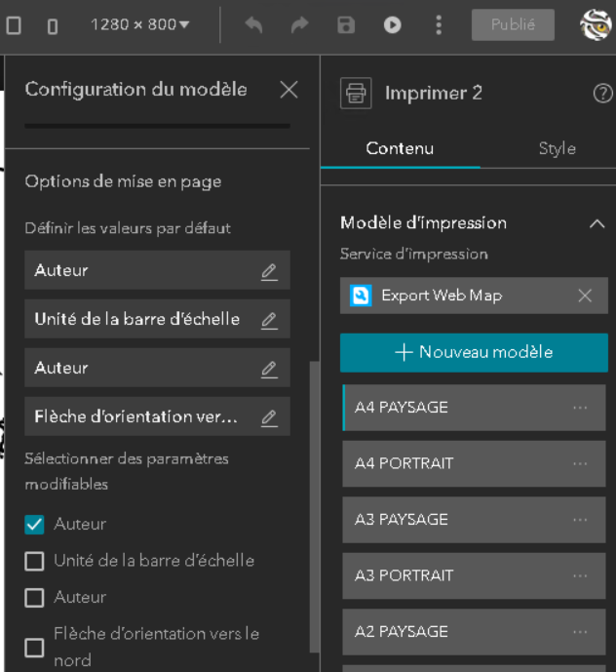Open the user profile avatar
This screenshot has height=672, width=616.
596,24
